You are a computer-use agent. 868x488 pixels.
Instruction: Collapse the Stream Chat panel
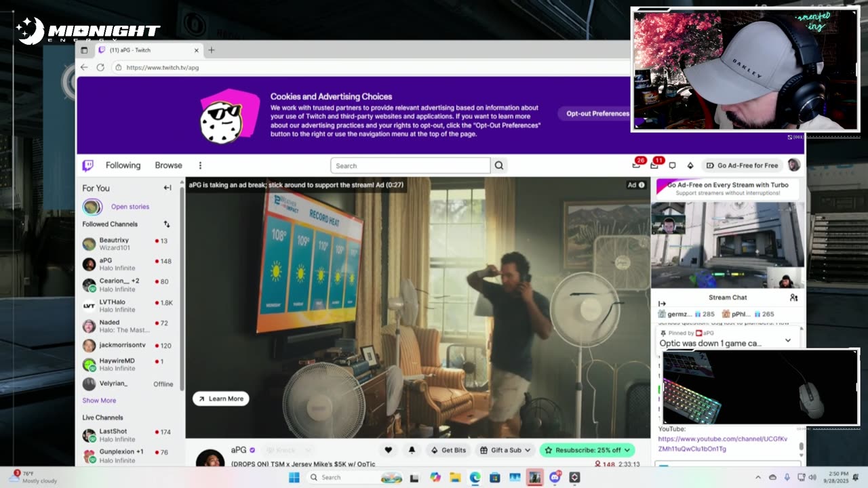[x=662, y=304]
